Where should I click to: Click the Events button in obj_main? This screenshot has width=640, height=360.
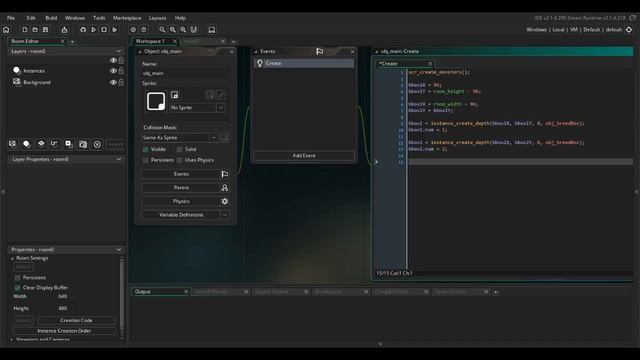click(x=181, y=174)
